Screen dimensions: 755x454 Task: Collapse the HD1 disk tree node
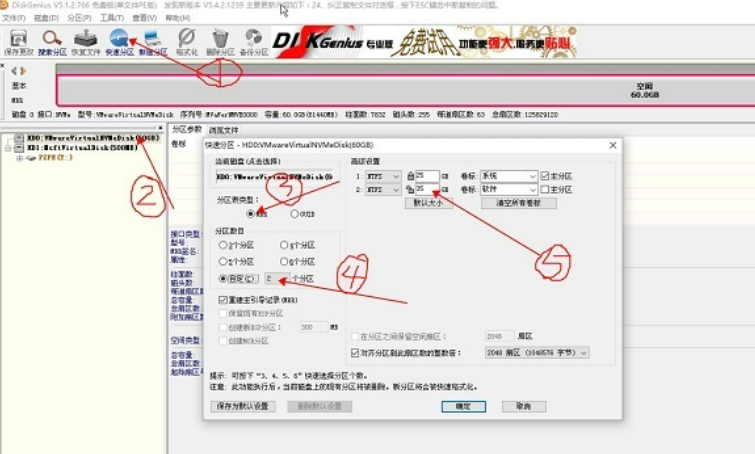tap(8, 148)
